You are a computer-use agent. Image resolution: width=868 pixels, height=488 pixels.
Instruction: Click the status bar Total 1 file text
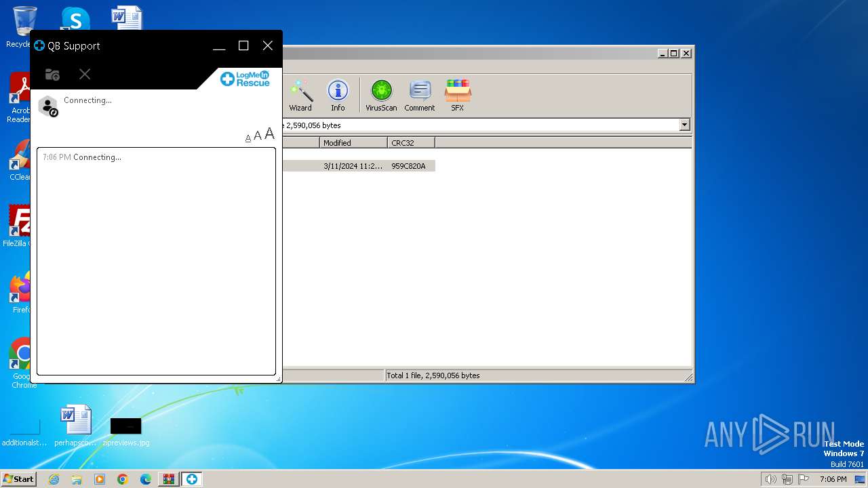pos(433,375)
